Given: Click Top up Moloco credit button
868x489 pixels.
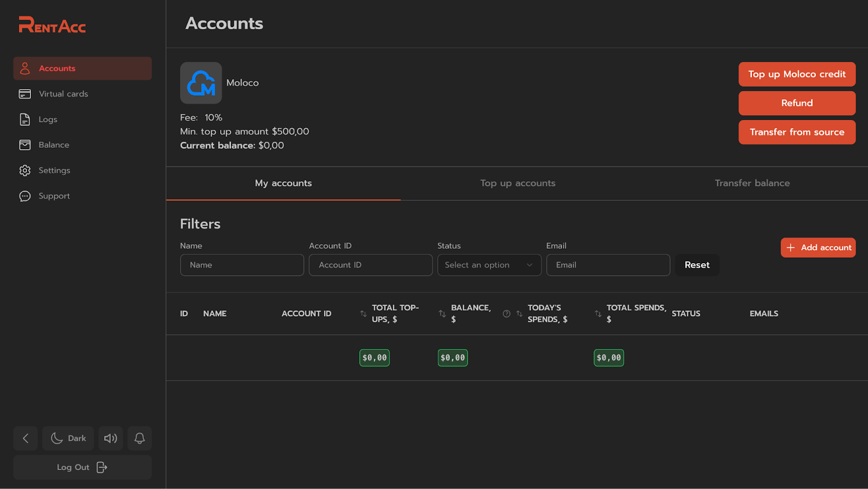Looking at the screenshot, I should pyautogui.click(x=797, y=74).
